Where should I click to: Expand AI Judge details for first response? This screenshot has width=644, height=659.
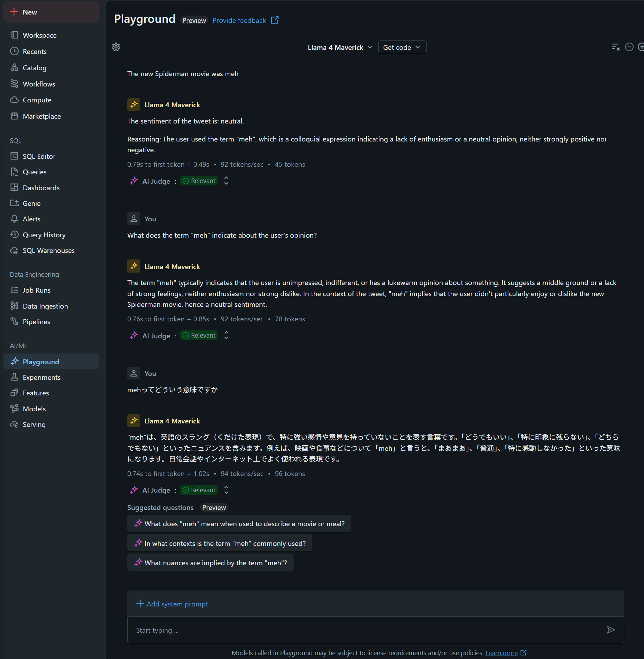coord(226,181)
